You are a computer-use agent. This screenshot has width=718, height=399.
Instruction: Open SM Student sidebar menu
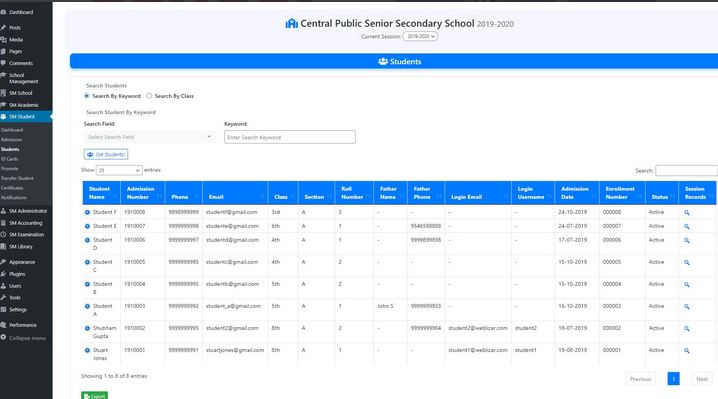22,117
